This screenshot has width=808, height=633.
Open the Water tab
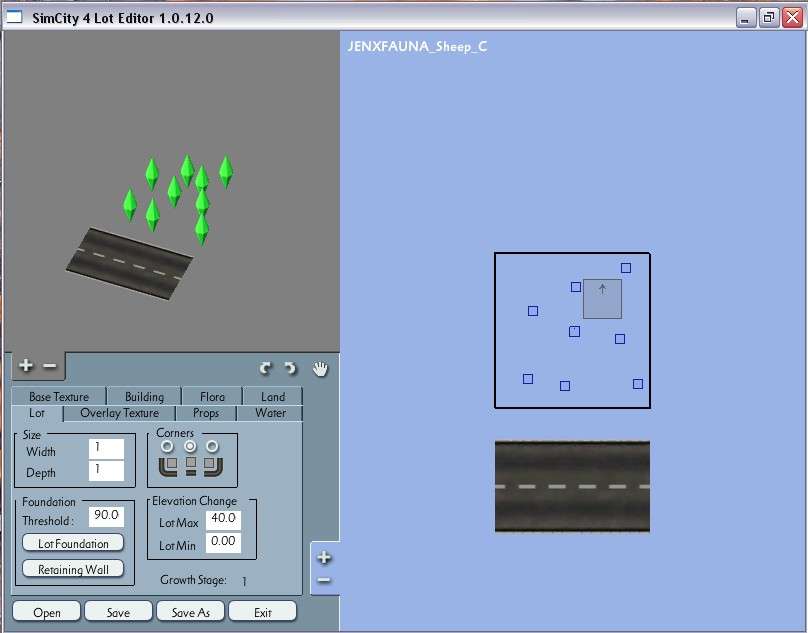[270, 413]
